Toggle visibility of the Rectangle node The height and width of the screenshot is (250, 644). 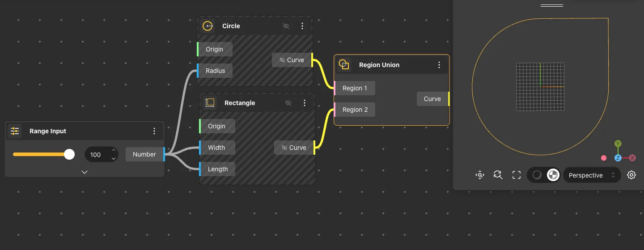(x=288, y=103)
